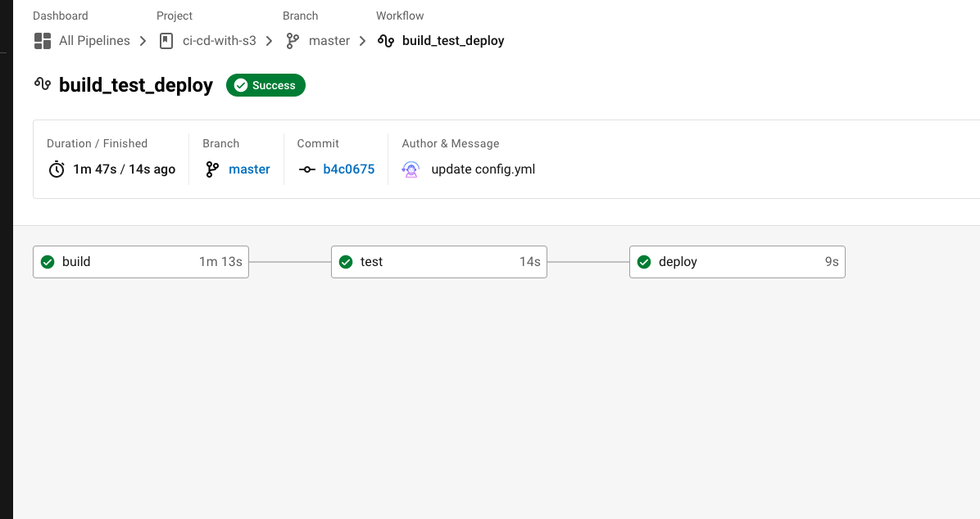Viewport: 980px width, 519px height.
Task: Click the branch icon in details card
Action: tap(212, 169)
